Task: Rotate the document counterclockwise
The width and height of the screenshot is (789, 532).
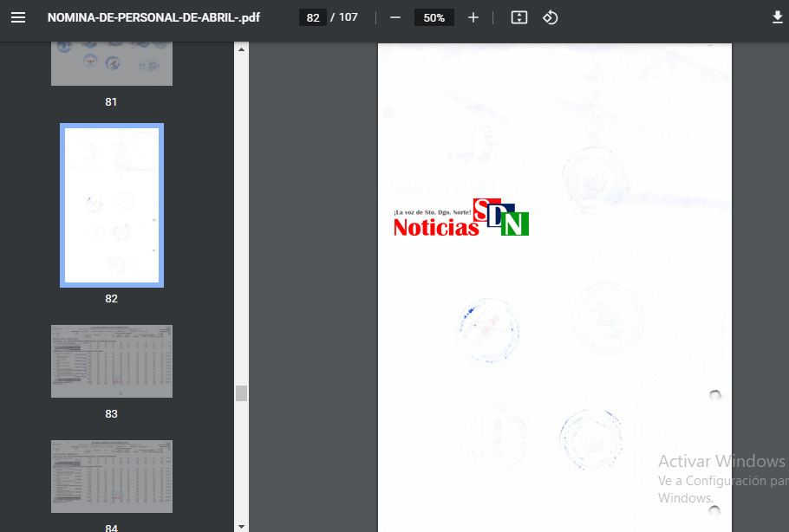Action: [x=550, y=17]
